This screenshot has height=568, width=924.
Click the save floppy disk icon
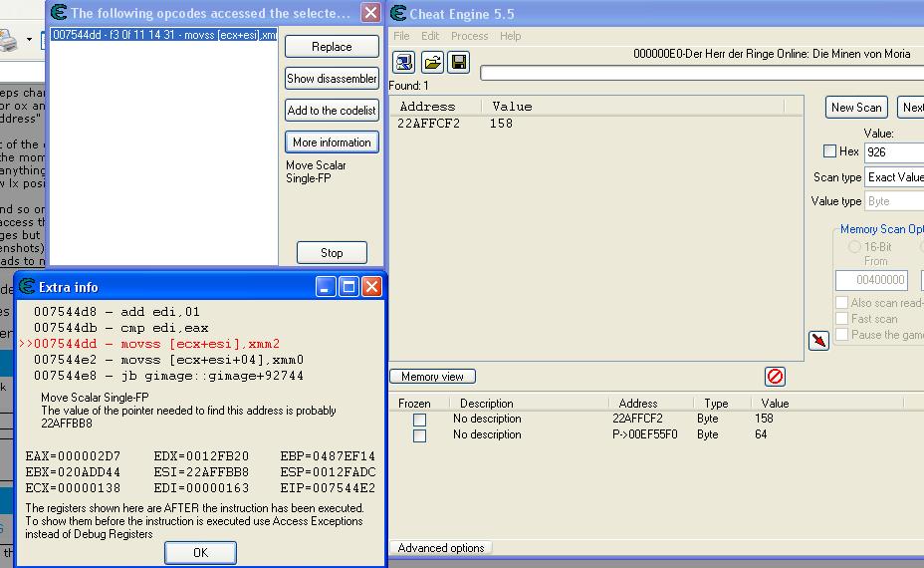point(458,63)
